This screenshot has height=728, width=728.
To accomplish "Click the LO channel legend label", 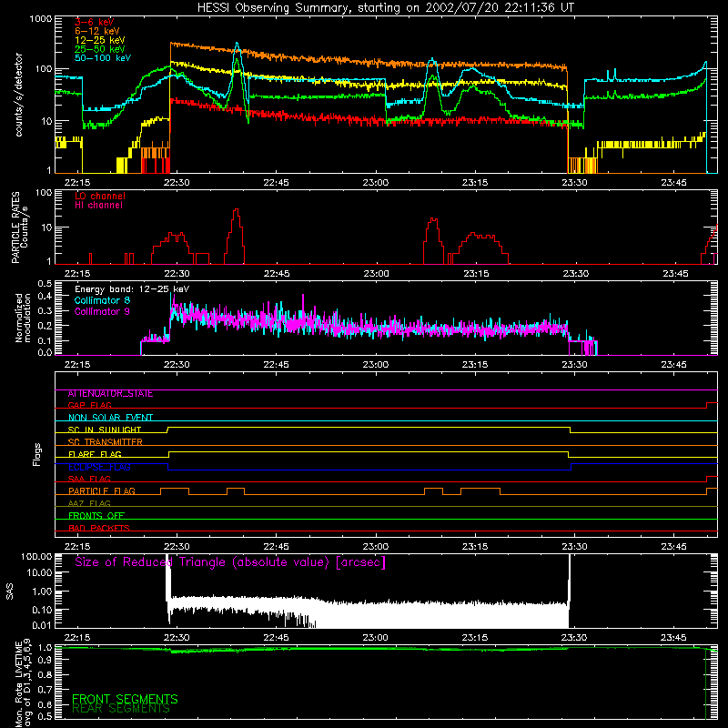I will pos(100,196).
